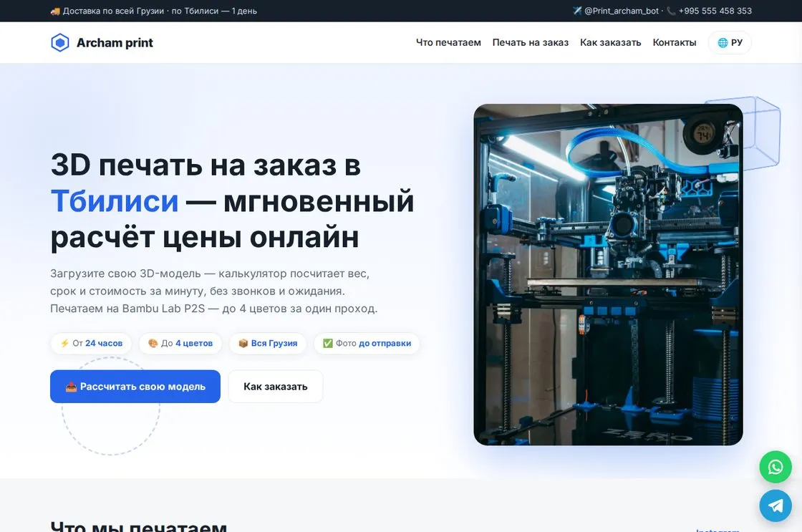Open the РУ language dropdown
802x532 pixels.
tap(730, 42)
